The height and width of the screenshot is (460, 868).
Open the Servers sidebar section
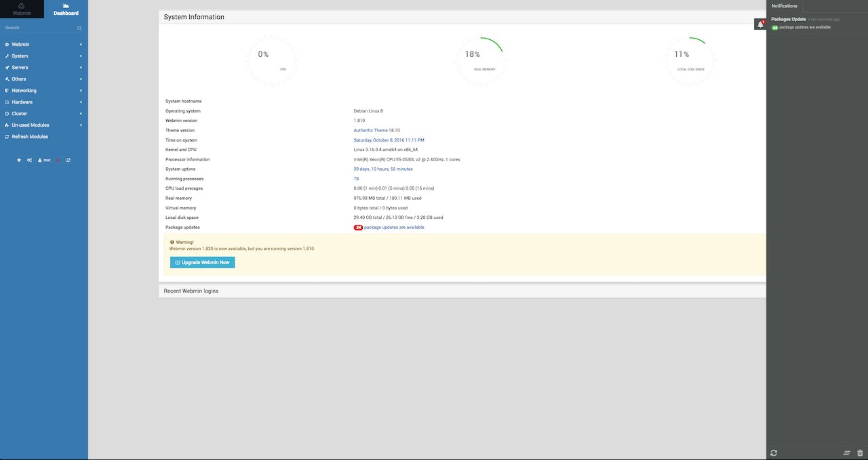pos(20,67)
